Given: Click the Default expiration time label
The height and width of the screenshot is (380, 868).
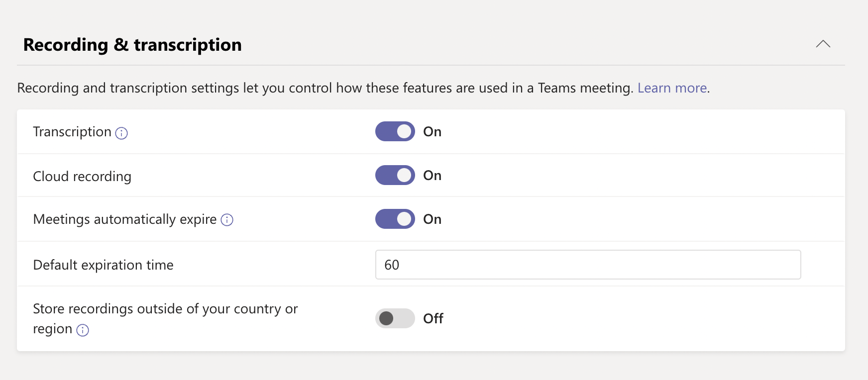Looking at the screenshot, I should (103, 265).
